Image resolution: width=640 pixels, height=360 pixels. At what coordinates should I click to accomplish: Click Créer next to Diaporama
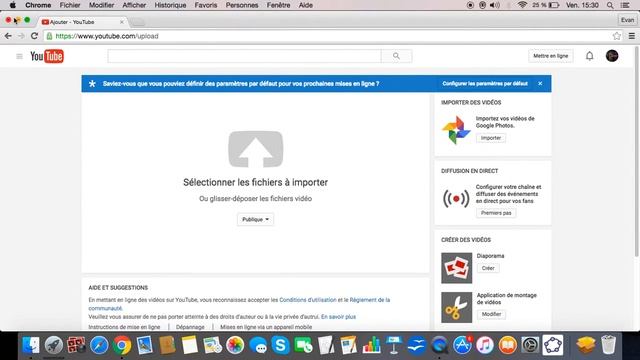(x=488, y=268)
